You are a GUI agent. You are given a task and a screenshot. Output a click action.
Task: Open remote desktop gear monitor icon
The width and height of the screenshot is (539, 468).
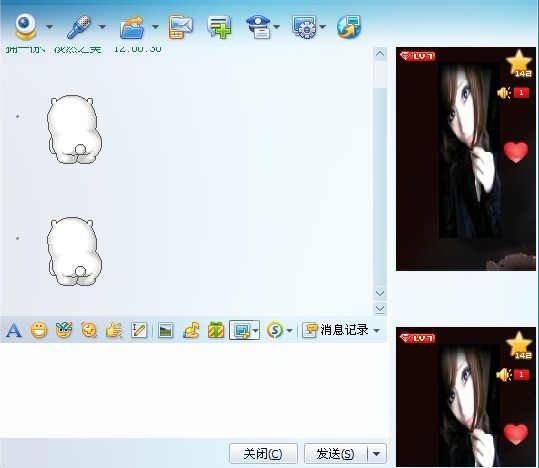point(304,27)
